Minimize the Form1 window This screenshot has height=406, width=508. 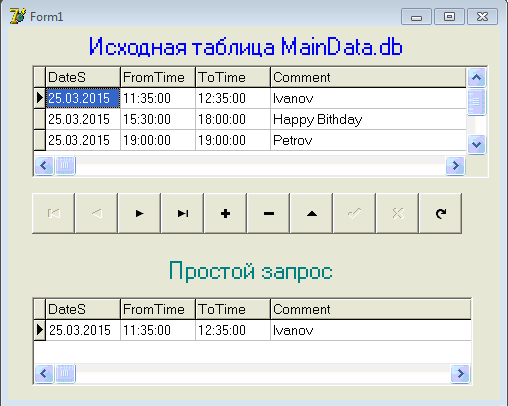pos(416,17)
